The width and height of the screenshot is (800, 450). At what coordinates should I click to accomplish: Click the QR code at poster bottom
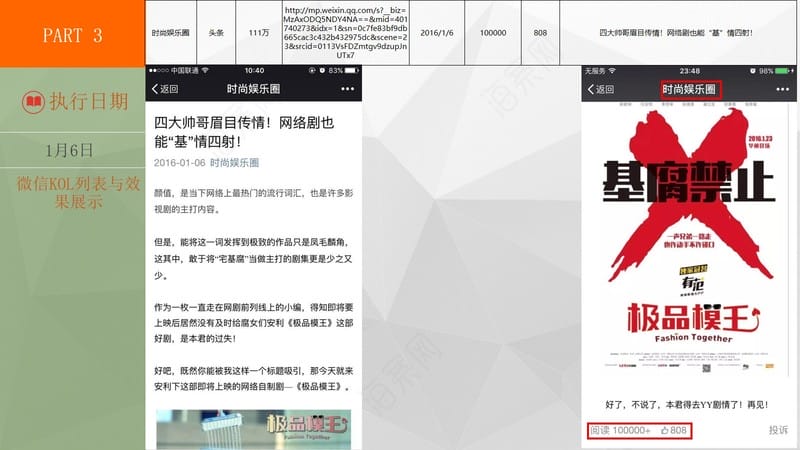coord(707,368)
